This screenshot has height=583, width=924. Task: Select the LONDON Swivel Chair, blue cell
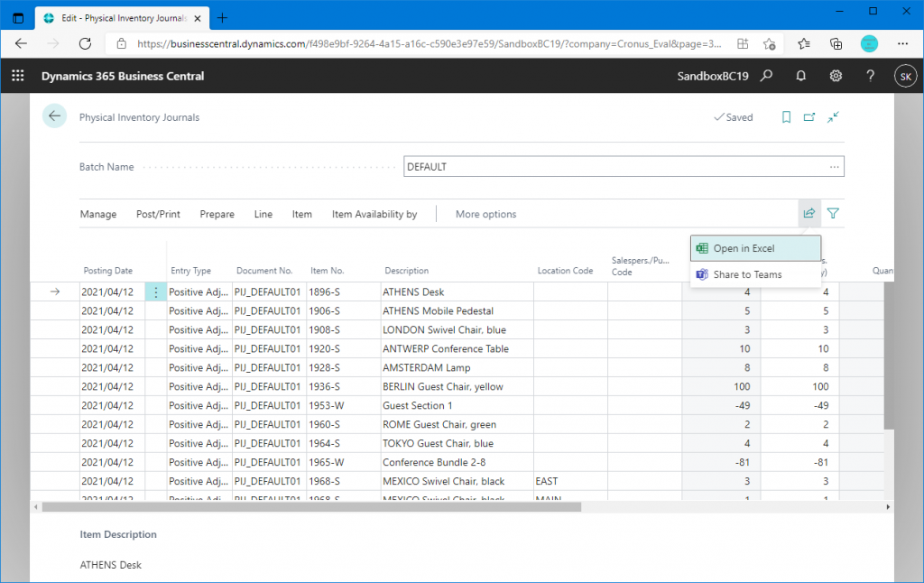click(457, 329)
